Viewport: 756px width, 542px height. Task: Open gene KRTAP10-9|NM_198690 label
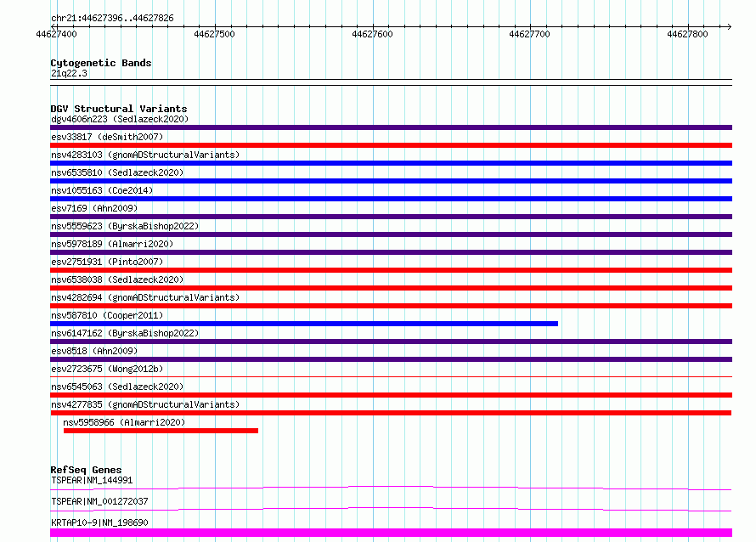tap(99, 522)
